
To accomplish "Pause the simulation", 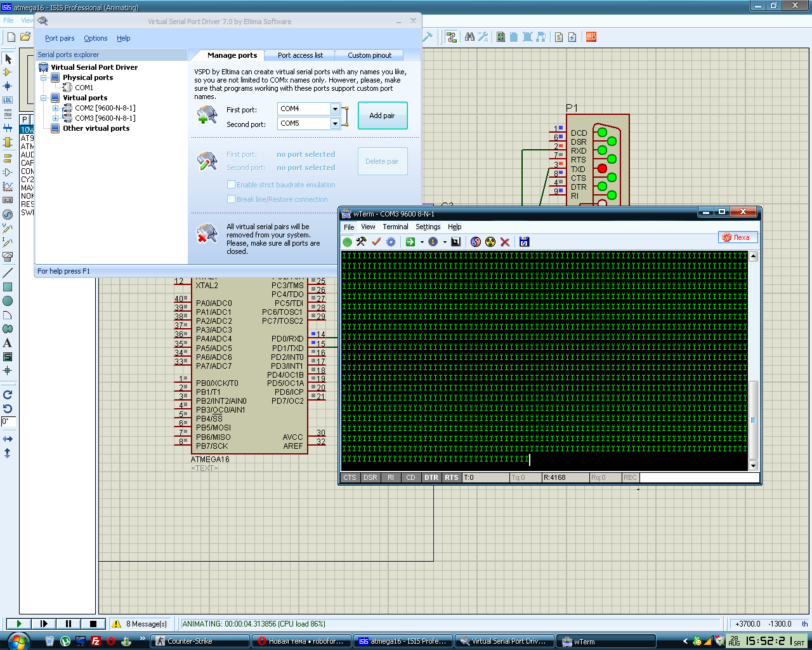I will (x=69, y=624).
